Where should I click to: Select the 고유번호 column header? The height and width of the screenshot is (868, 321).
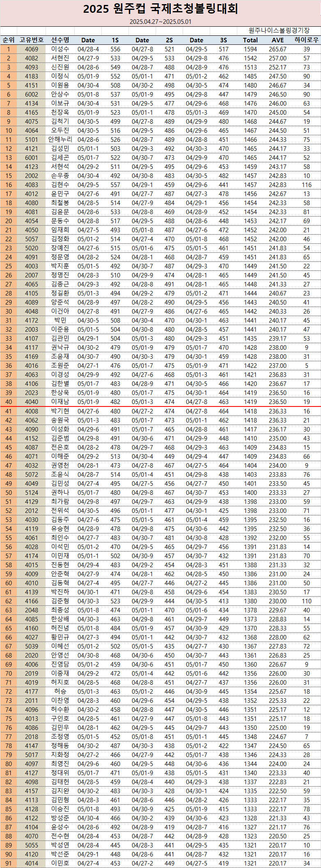(x=32, y=40)
